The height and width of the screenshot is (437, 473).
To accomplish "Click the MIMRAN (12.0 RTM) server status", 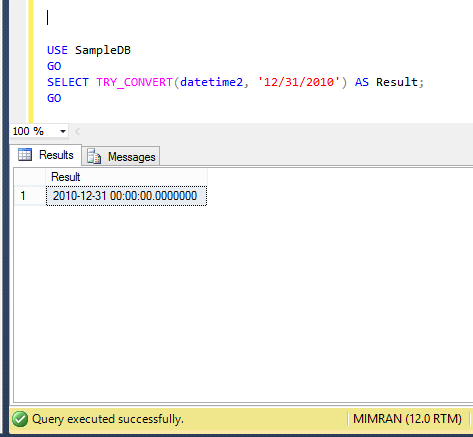I will click(407, 419).
